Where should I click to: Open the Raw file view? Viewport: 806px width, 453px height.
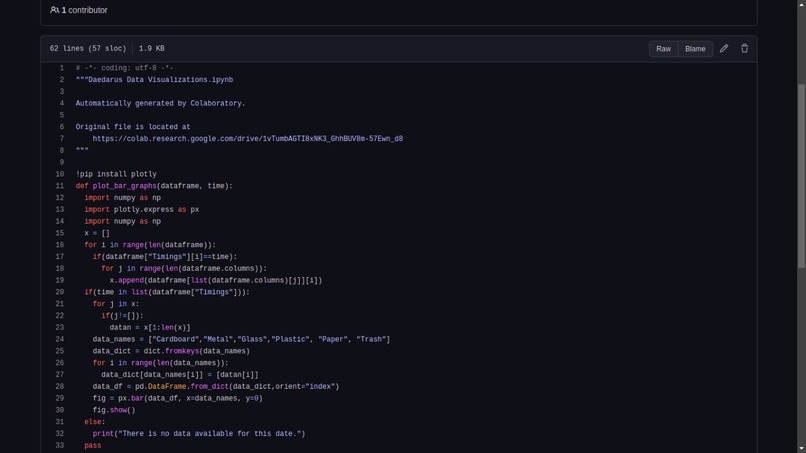[663, 49]
